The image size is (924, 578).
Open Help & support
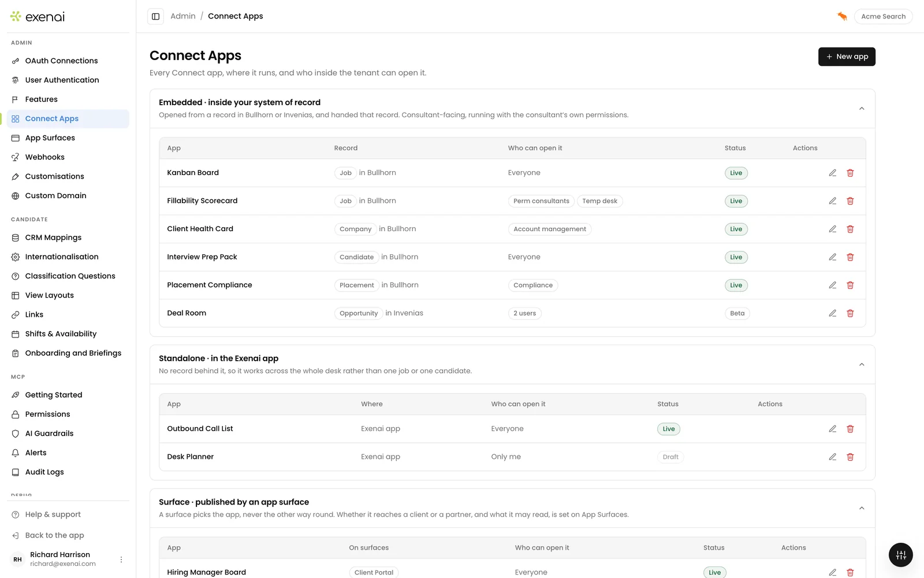click(x=68, y=514)
